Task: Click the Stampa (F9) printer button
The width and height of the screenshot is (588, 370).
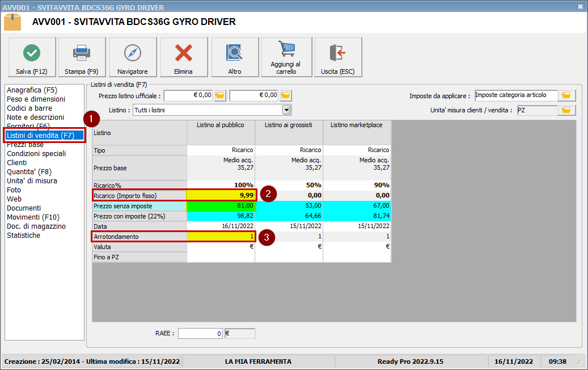Action: (x=82, y=57)
